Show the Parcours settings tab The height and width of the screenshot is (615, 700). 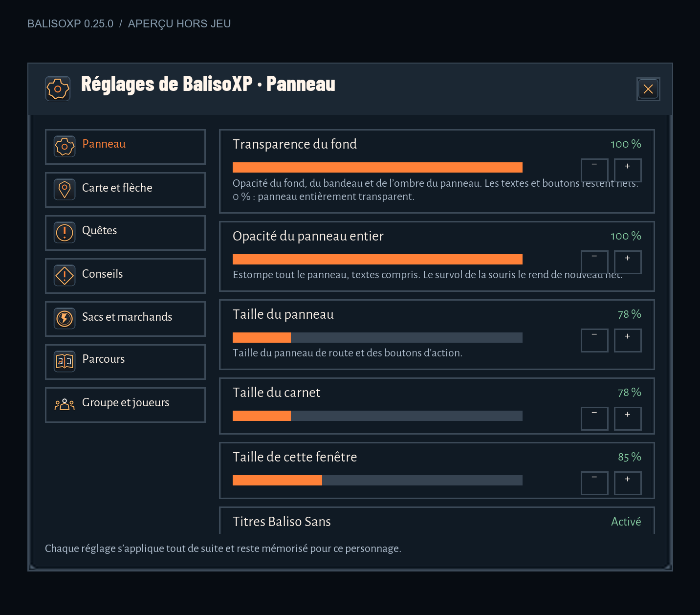click(125, 362)
